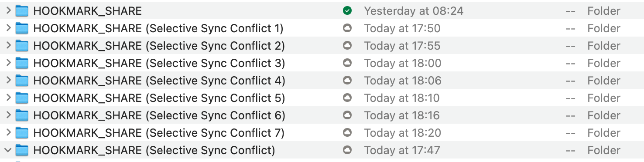Screen dimensions: 644x162
Task: Select HOOKMARK_SHARE (Selective Sync Conflict 7) row name
Action: click(x=159, y=133)
